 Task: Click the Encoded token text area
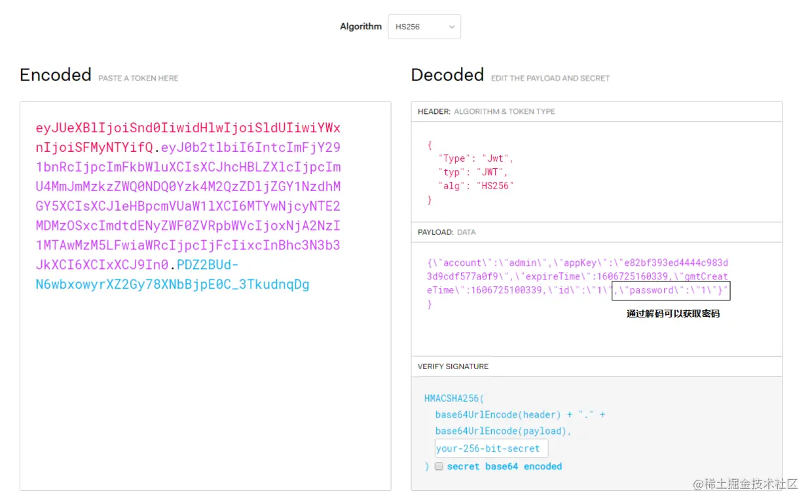[205, 296]
